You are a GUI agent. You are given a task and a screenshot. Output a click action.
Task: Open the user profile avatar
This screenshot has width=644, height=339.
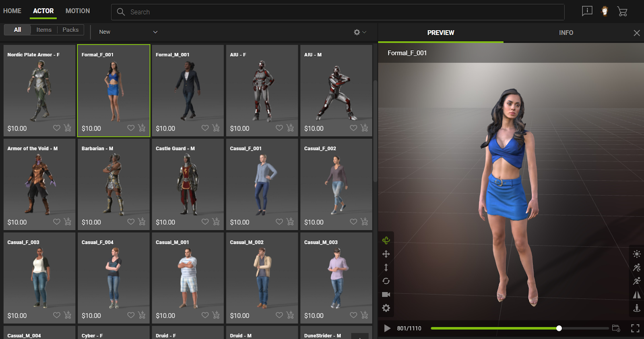click(605, 11)
